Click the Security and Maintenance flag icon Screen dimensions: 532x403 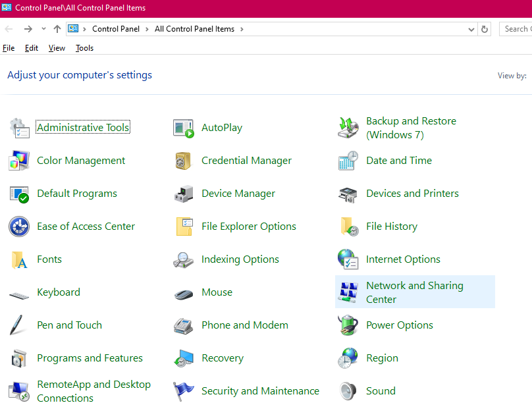point(183,391)
